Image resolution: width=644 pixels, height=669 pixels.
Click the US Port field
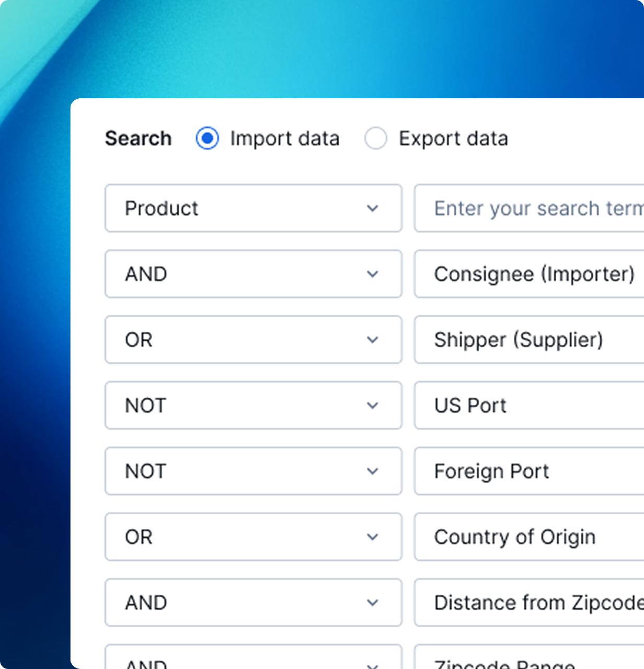[530, 406]
